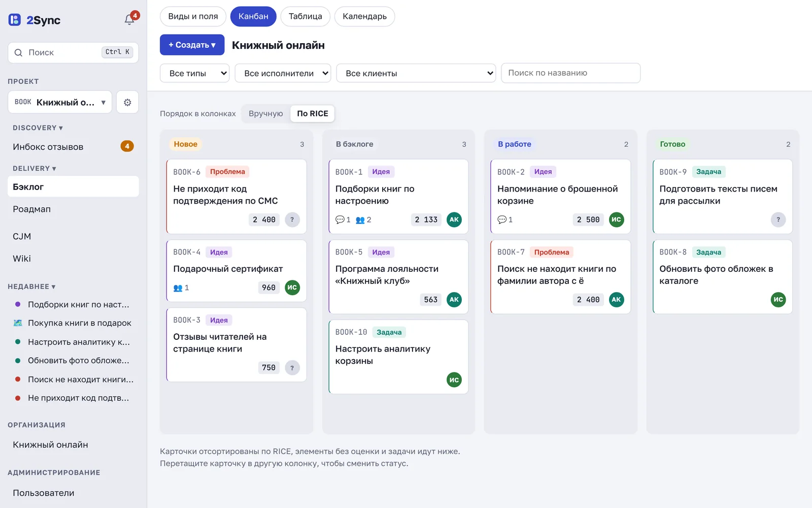
Task: Collapse the НЕДАВНЕЕ section
Action: tap(31, 287)
